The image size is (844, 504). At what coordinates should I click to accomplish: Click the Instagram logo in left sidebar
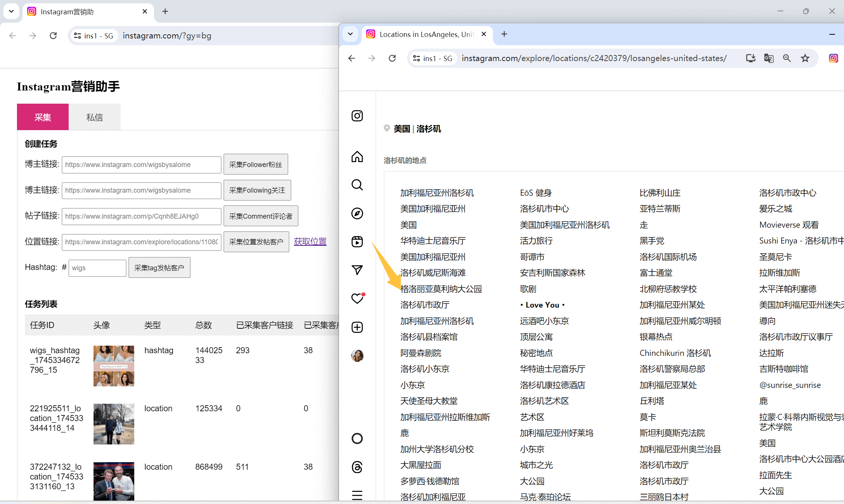(x=357, y=116)
